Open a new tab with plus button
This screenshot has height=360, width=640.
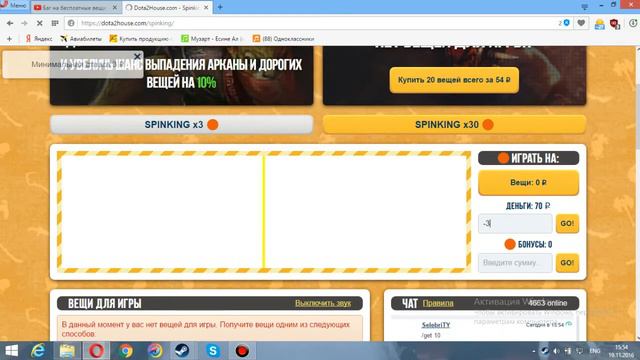(220, 7)
